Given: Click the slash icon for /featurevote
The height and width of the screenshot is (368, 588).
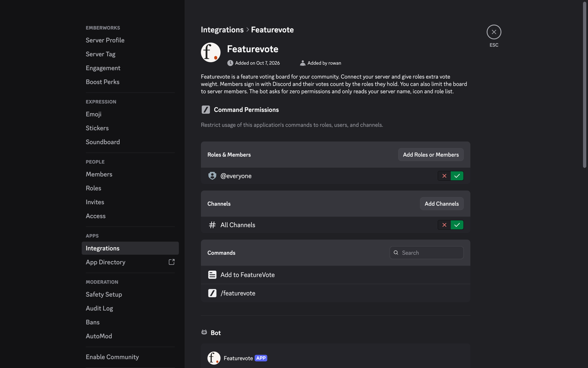Looking at the screenshot, I should click(x=212, y=293).
